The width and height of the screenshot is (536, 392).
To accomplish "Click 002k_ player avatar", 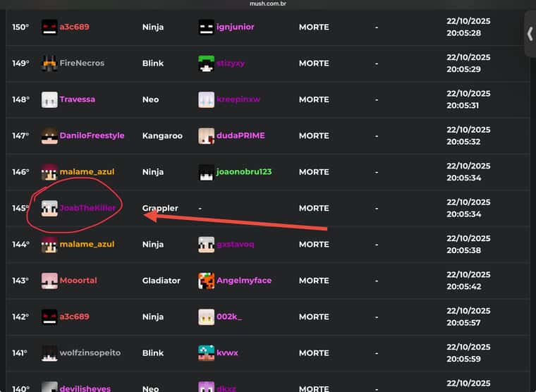I will coord(207,317).
